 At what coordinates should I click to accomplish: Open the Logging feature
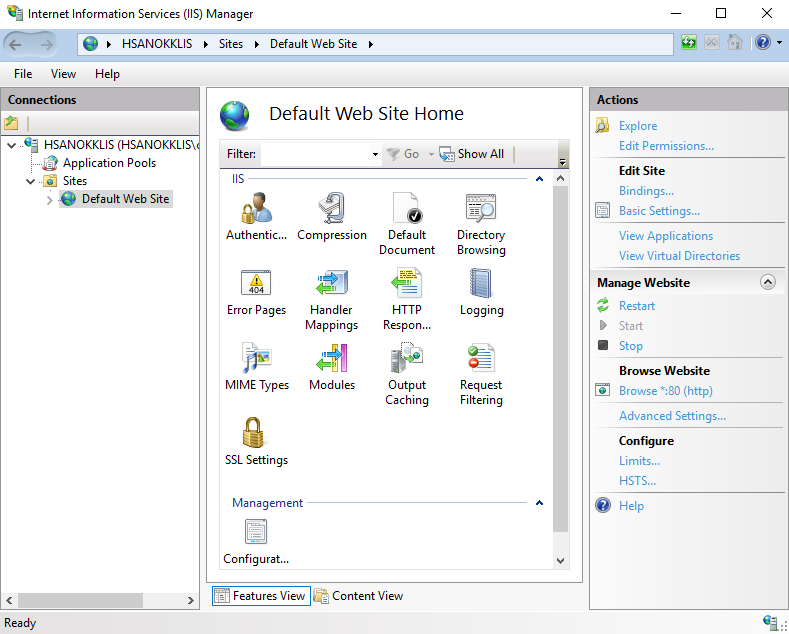(481, 292)
